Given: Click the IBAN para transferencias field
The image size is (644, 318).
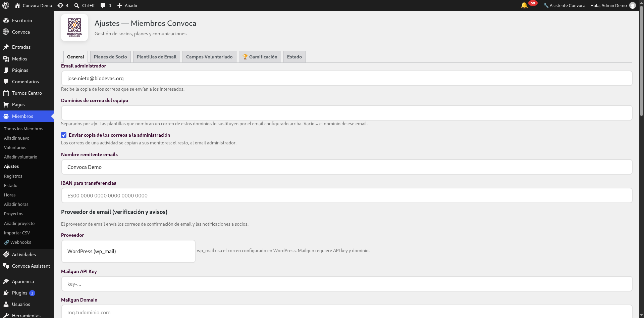Looking at the screenshot, I should click(x=347, y=195).
